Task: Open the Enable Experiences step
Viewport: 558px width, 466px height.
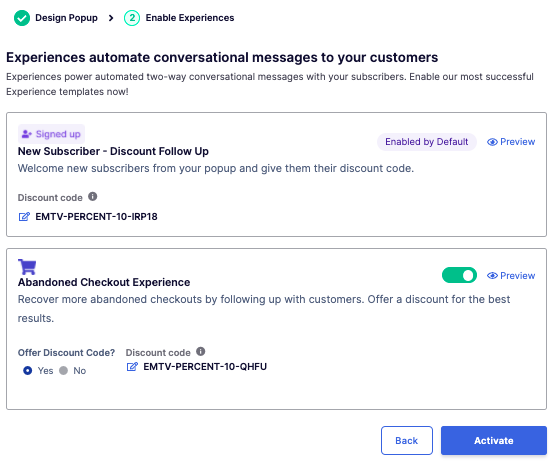Action: [190, 18]
